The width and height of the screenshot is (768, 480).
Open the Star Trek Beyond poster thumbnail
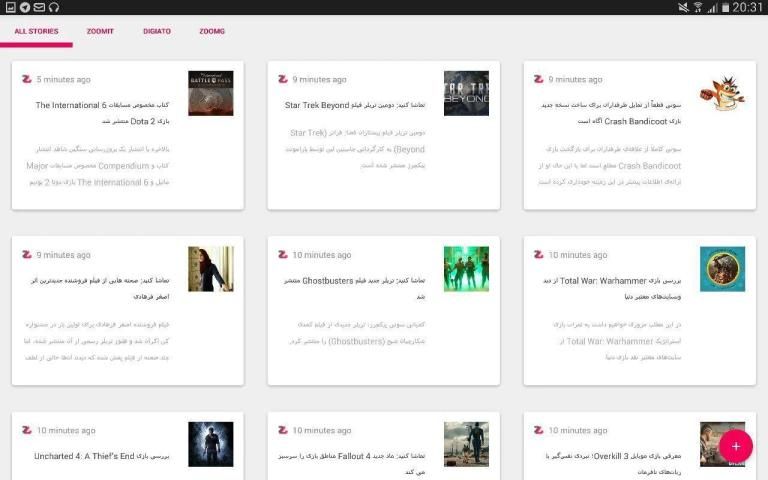click(466, 93)
